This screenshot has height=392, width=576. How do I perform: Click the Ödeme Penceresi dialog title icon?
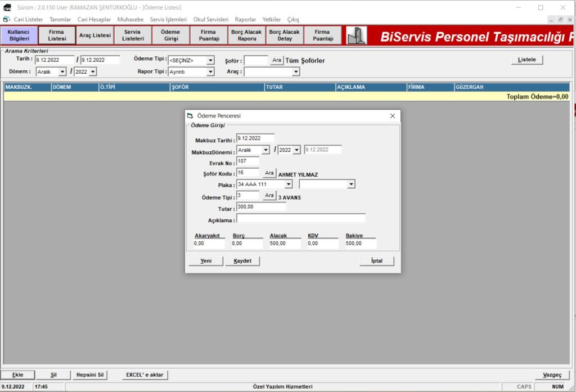[x=190, y=116]
